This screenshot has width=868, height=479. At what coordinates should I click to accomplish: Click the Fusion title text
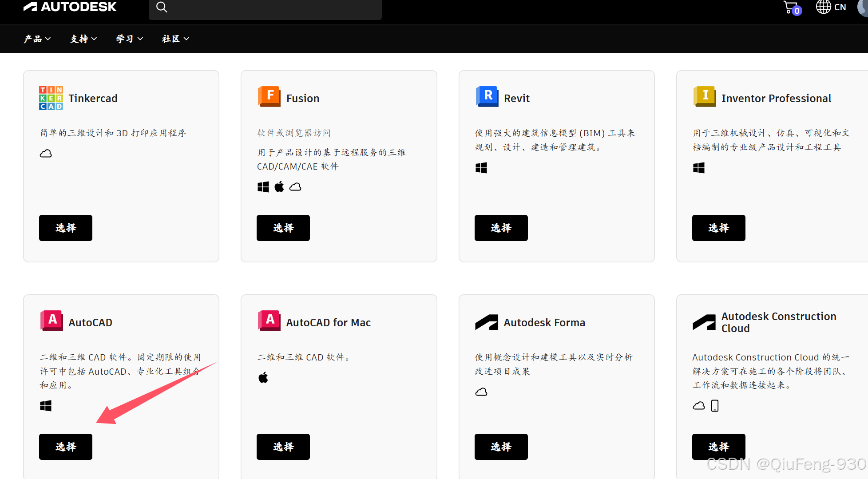point(303,99)
